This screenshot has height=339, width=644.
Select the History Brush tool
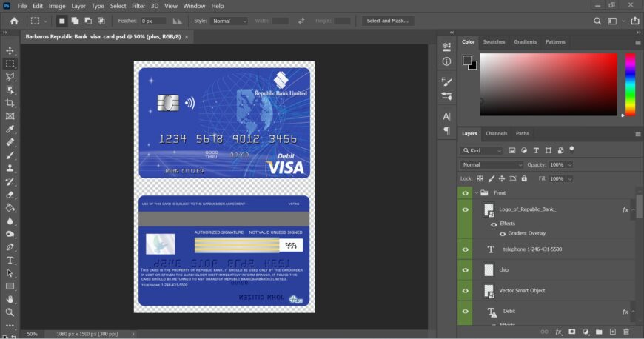click(x=10, y=181)
